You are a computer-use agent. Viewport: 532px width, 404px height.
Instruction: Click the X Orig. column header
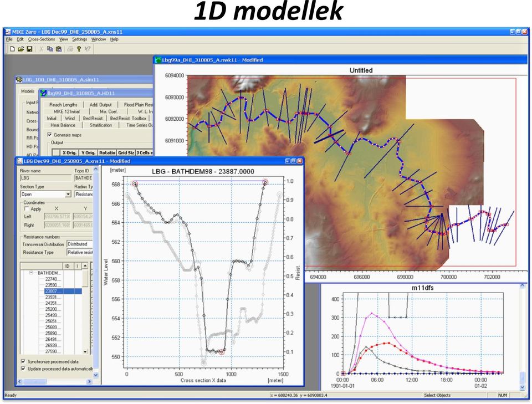click(70, 153)
